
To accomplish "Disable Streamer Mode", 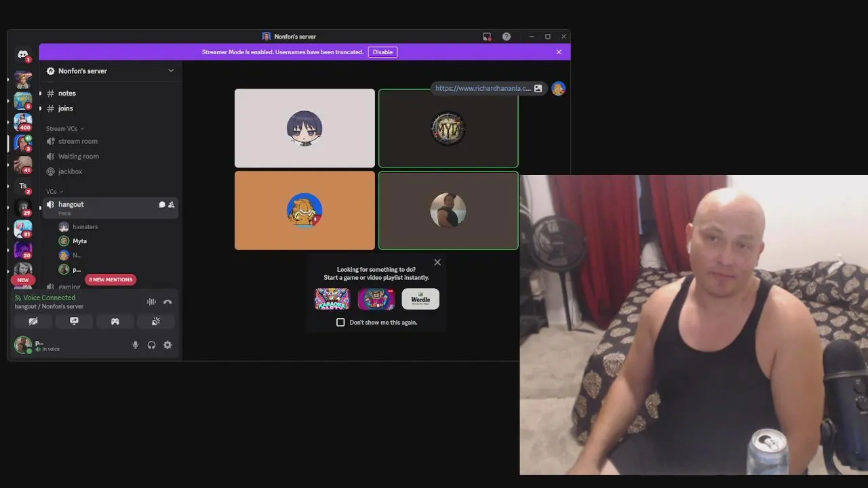I will [x=382, y=52].
